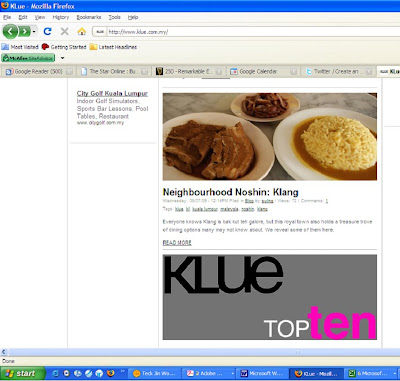Image resolution: width=400 pixels, height=381 pixels.
Task: Click the kl tag link
Action: pos(188,209)
